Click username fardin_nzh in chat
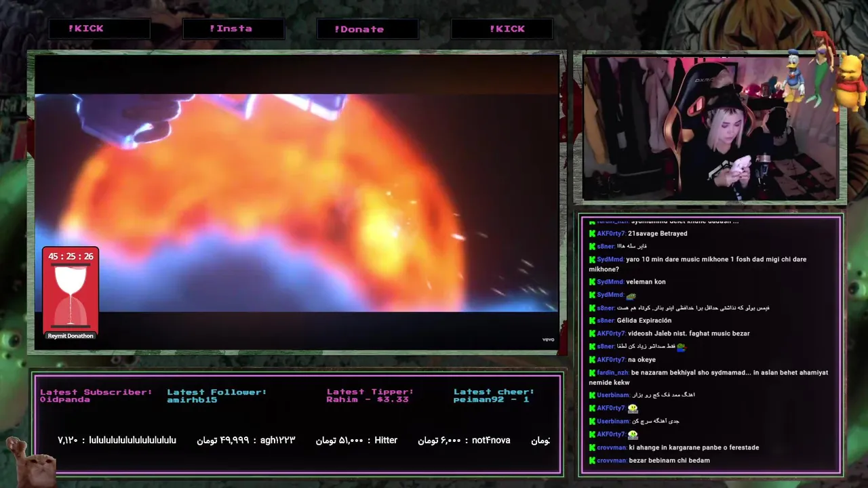Screen dimensions: 868x488 click(613, 372)
